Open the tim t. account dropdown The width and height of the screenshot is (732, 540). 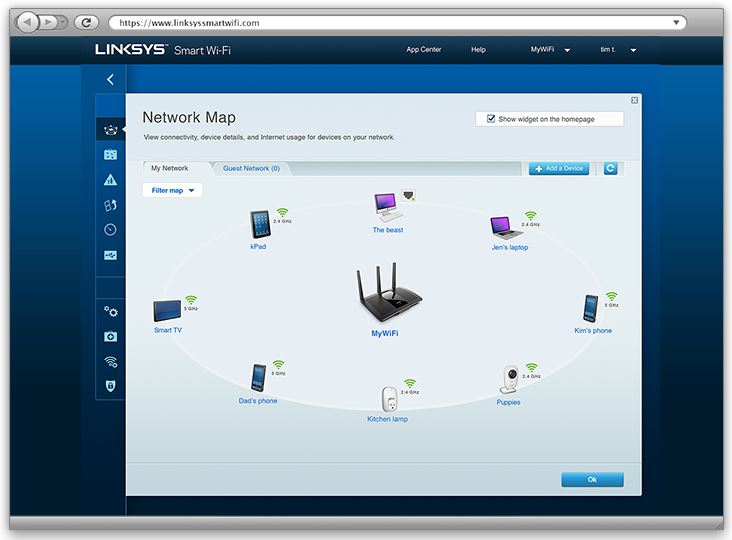click(x=617, y=50)
